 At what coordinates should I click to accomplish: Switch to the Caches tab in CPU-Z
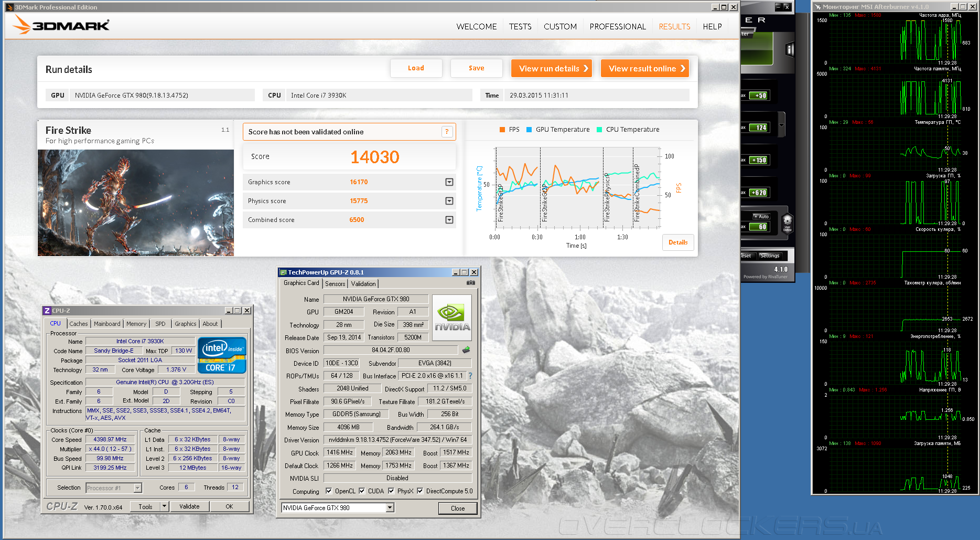[79, 324]
